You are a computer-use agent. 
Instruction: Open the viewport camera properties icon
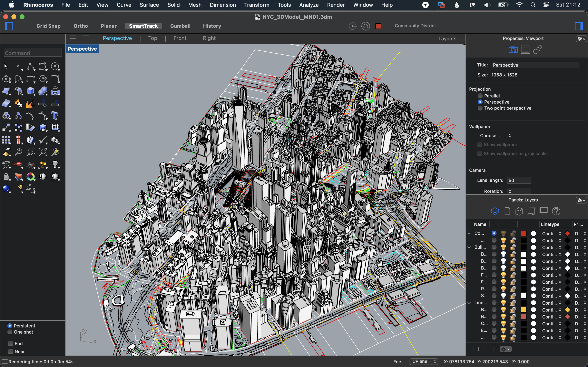click(513, 50)
